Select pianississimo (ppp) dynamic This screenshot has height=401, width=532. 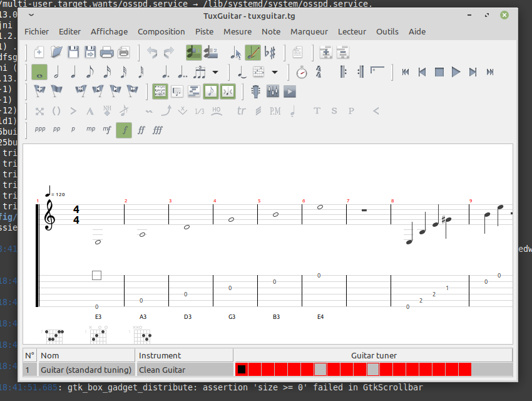[39, 130]
